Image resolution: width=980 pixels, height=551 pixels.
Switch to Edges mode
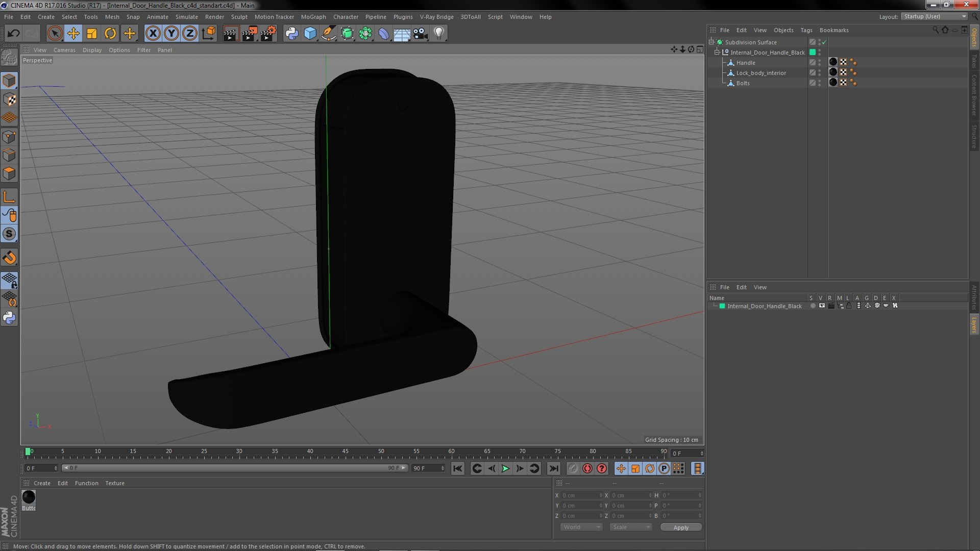(9, 155)
